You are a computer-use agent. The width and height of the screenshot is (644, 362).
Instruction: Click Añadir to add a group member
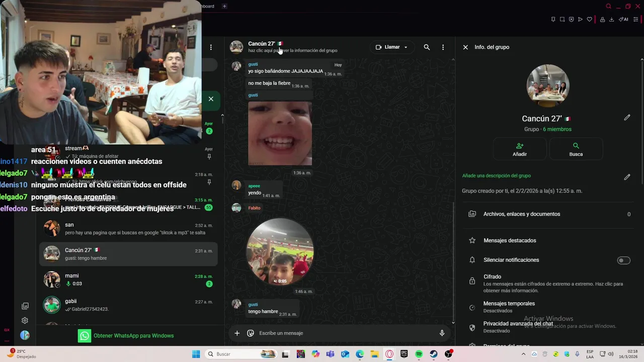click(x=520, y=149)
